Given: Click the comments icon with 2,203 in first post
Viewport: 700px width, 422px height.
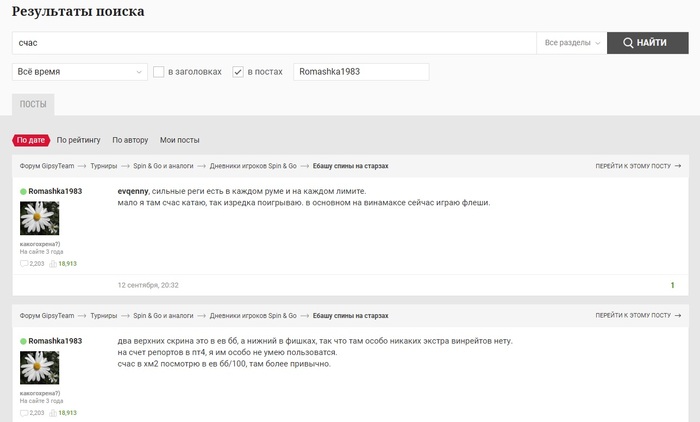Looking at the screenshot, I should pyautogui.click(x=24, y=264).
